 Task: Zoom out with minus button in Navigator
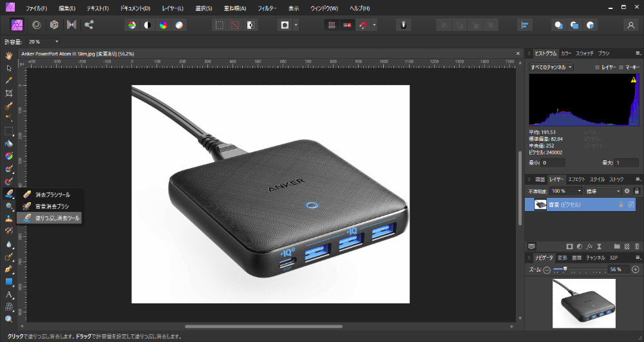[547, 270]
